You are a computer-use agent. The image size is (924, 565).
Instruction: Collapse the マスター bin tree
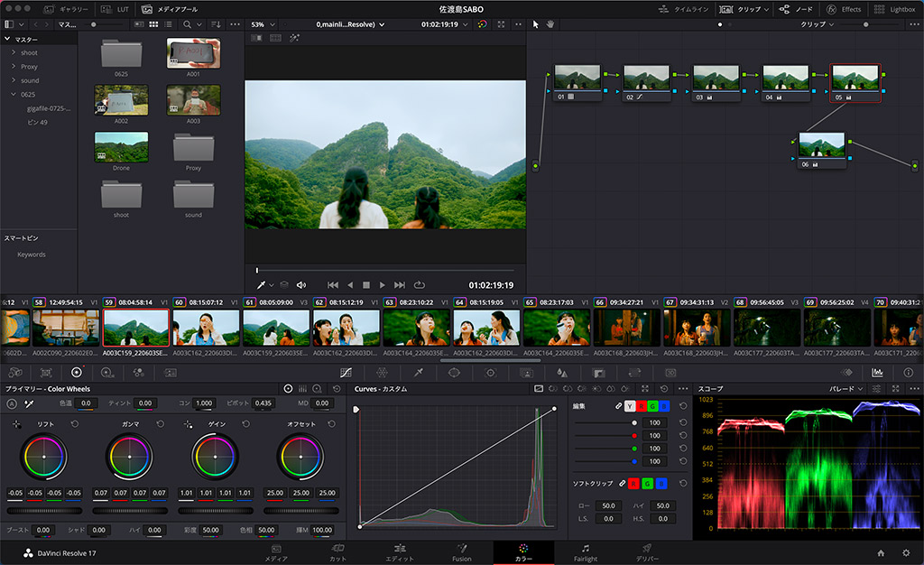(x=7, y=39)
